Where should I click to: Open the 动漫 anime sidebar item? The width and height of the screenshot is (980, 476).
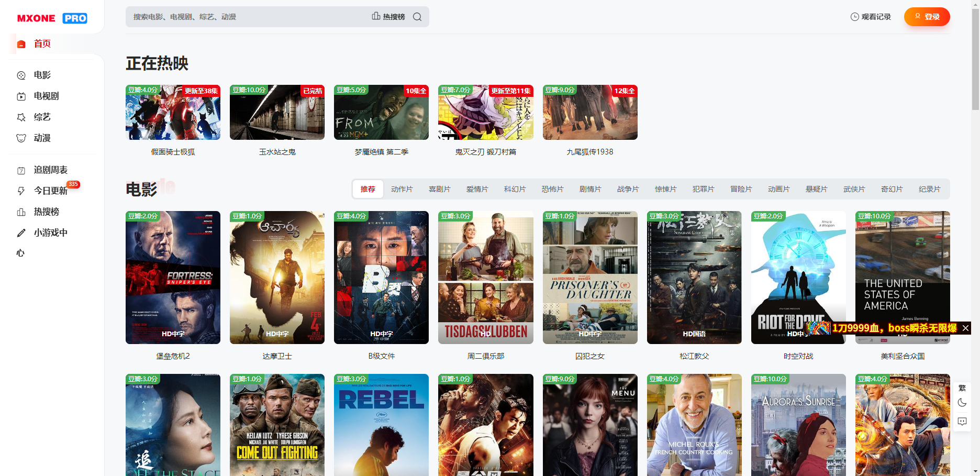42,138
